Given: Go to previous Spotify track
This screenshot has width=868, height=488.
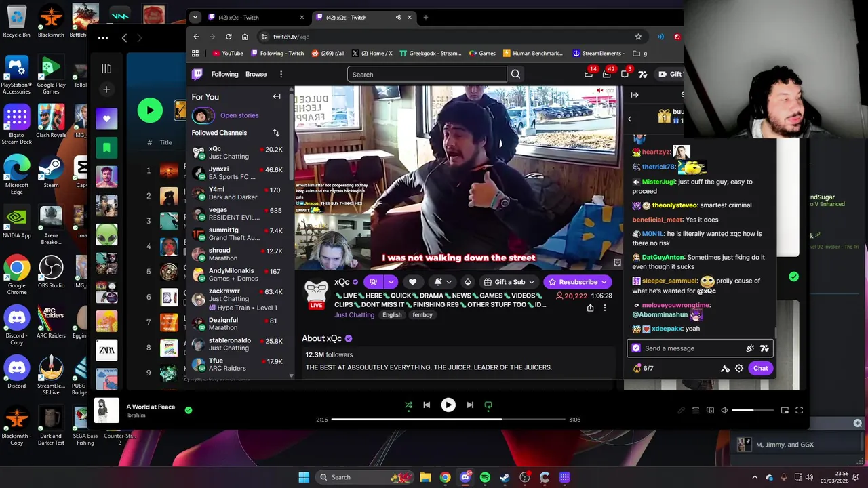Looking at the screenshot, I should pos(427,405).
